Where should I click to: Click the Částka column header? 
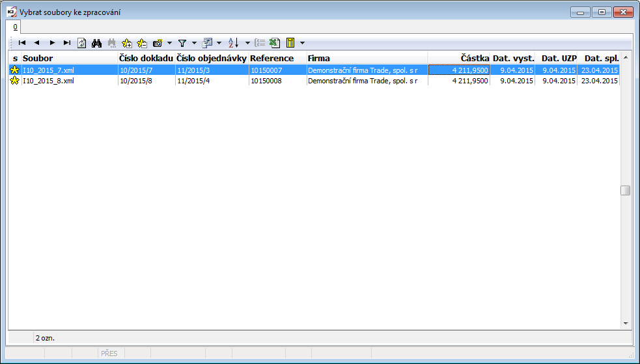[459, 59]
